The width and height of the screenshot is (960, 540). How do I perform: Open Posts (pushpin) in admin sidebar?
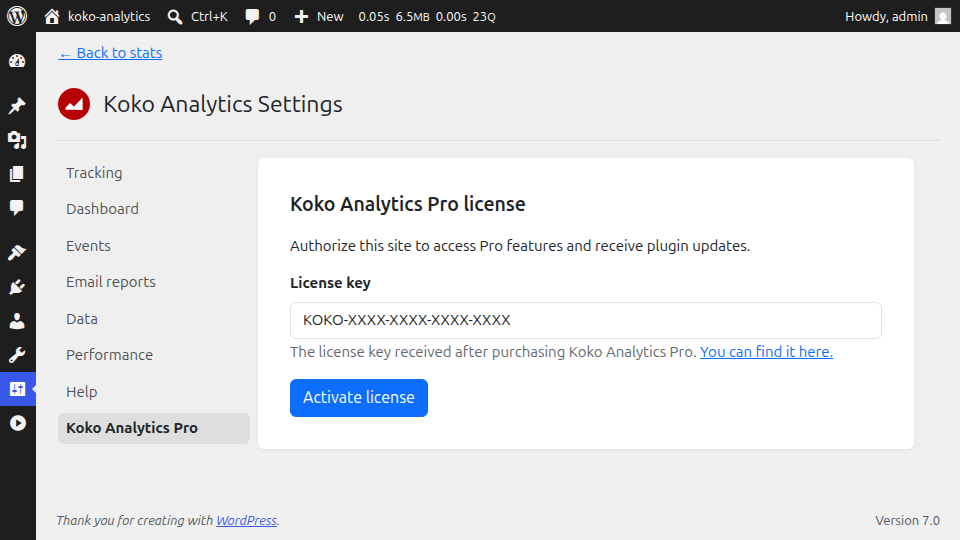[x=17, y=105]
